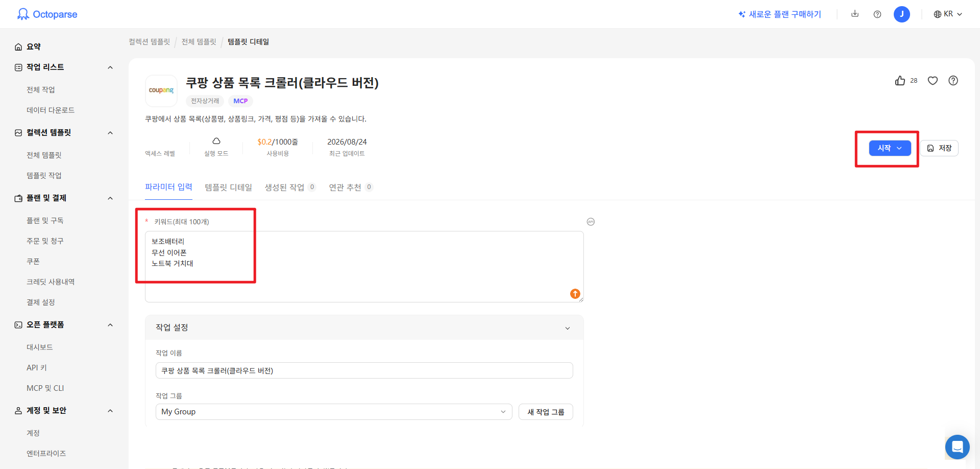Click the Octoparse logo
Viewport: 980px width, 469px height.
pyautogui.click(x=47, y=14)
